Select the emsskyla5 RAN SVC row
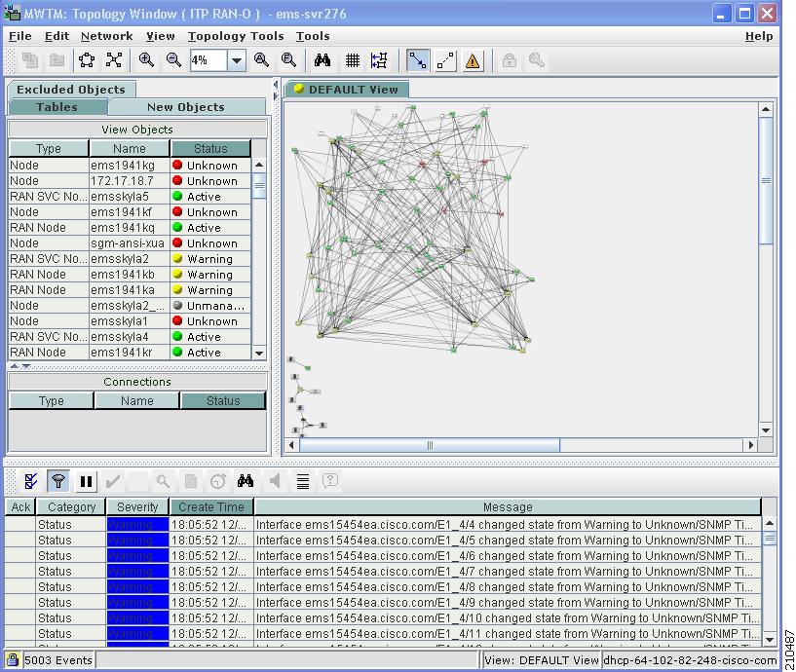The height and width of the screenshot is (672, 796). coord(130,197)
